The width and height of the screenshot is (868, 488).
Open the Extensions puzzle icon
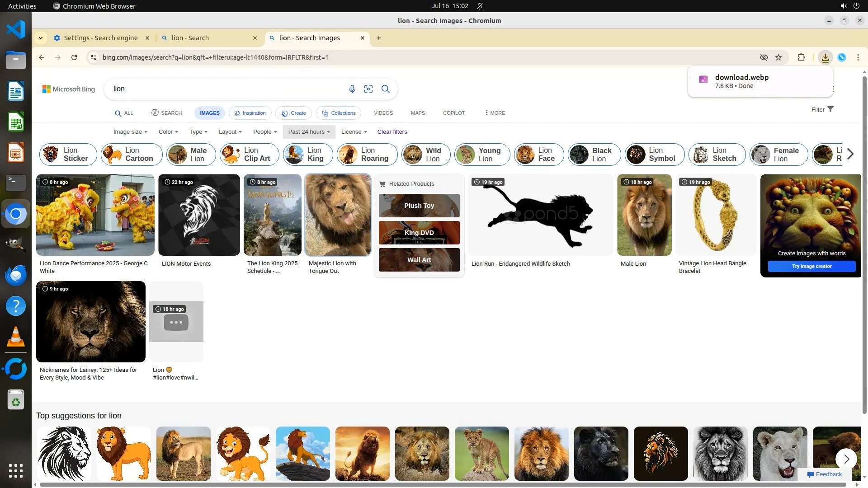point(801,57)
